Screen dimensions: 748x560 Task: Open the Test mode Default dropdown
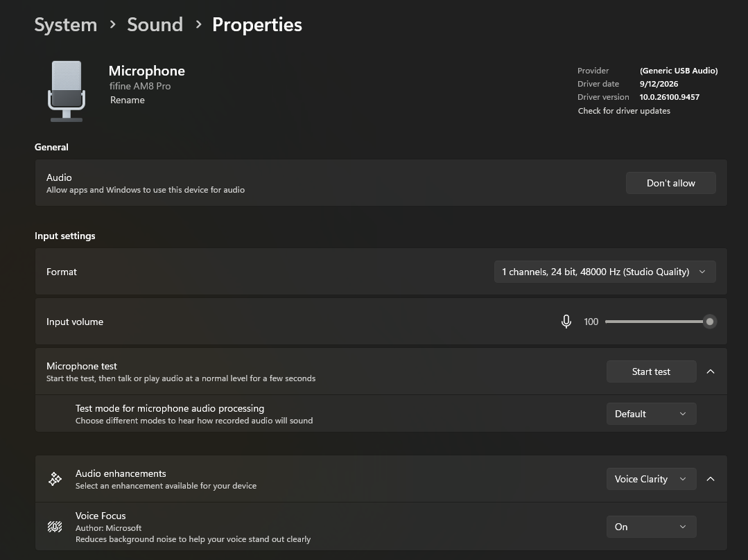(x=651, y=414)
